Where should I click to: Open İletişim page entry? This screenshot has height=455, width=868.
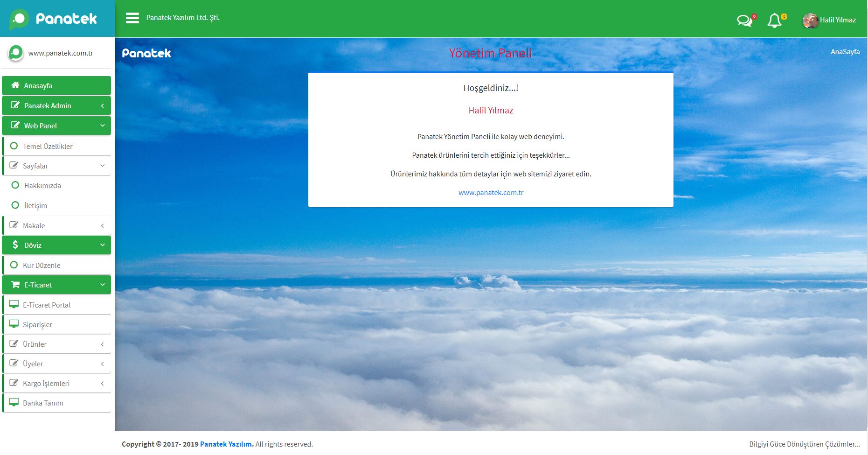(x=56, y=205)
